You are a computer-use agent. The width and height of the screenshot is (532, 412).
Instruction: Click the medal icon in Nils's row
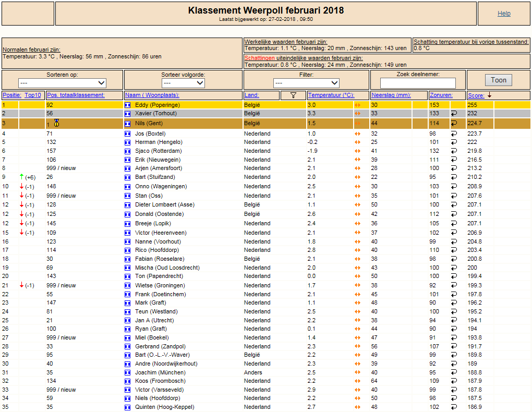(57, 123)
